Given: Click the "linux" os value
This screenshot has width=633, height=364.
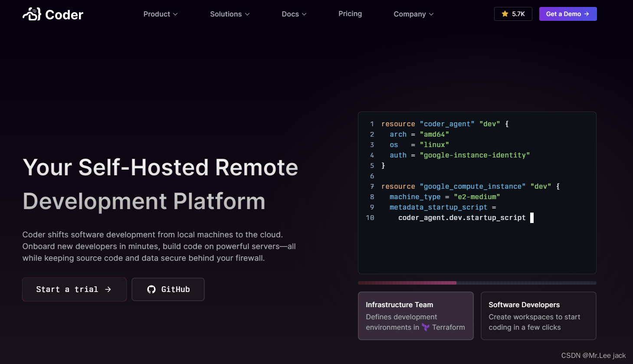Looking at the screenshot, I should click(x=434, y=145).
